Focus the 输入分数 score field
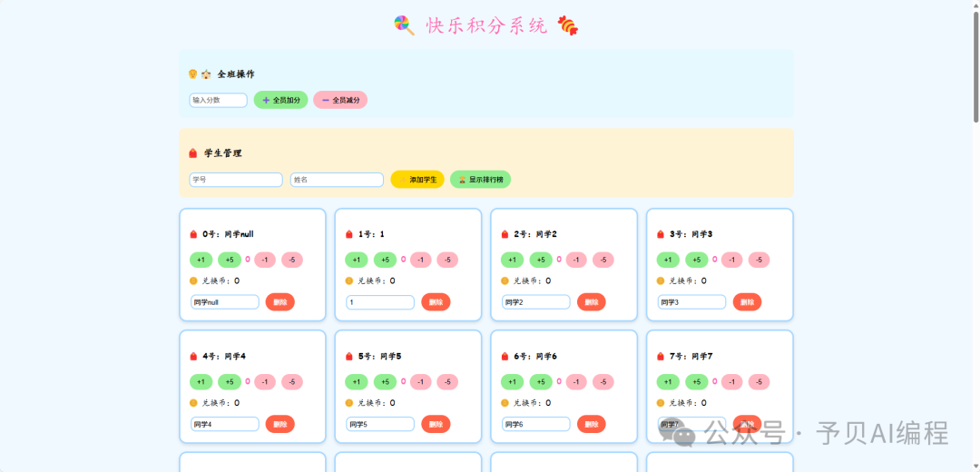 pyautogui.click(x=218, y=100)
